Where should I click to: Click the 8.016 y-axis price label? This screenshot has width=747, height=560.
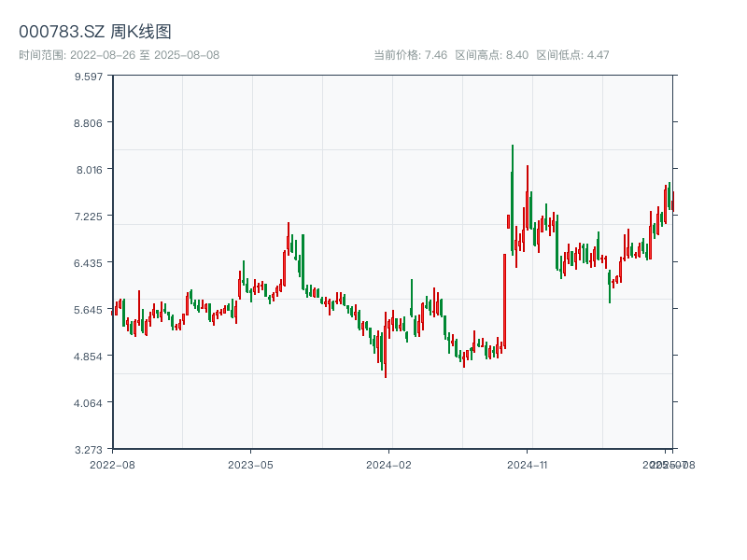(x=89, y=169)
